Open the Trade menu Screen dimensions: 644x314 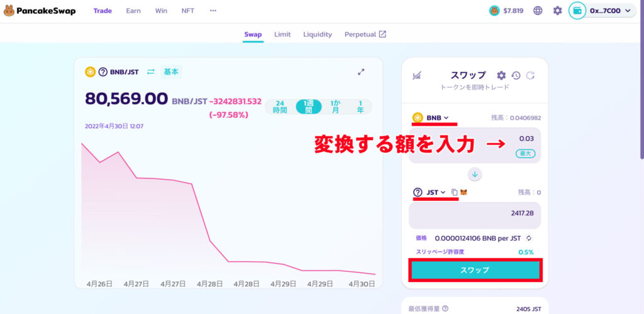pyautogui.click(x=103, y=11)
